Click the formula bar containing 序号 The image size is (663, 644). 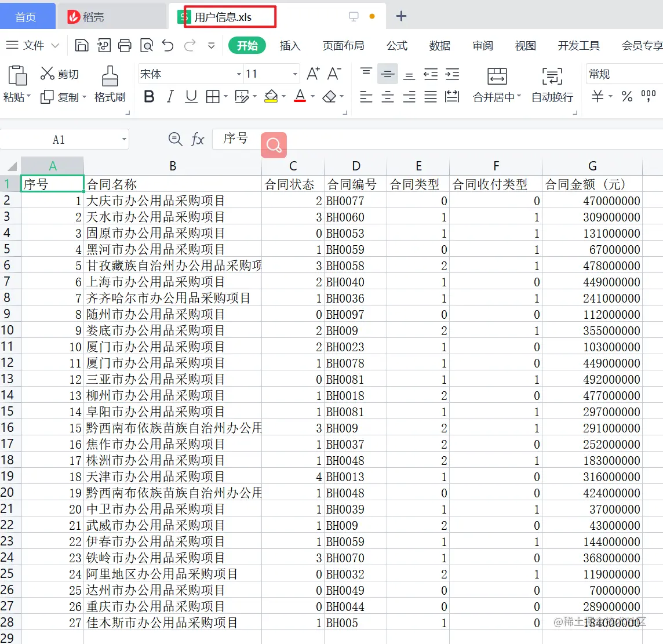pos(437,139)
